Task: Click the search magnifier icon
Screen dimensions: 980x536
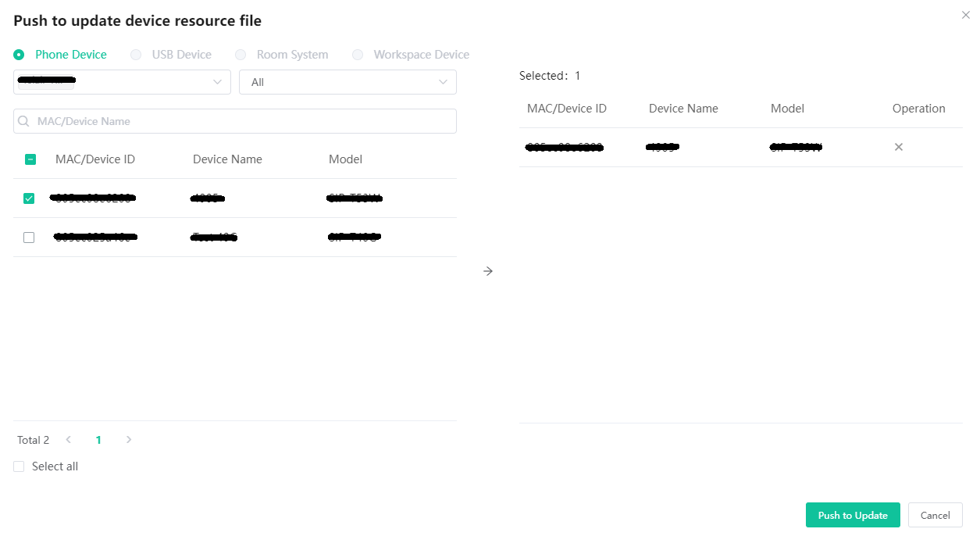Action: (23, 121)
